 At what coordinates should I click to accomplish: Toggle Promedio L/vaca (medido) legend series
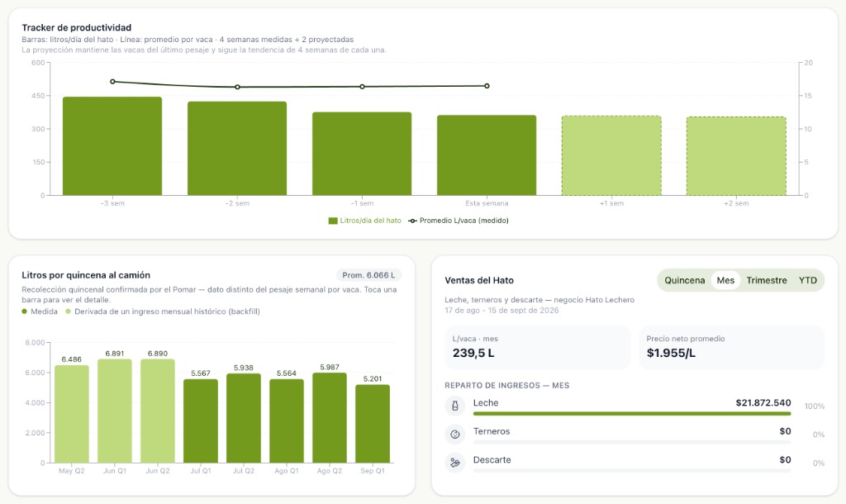459,220
